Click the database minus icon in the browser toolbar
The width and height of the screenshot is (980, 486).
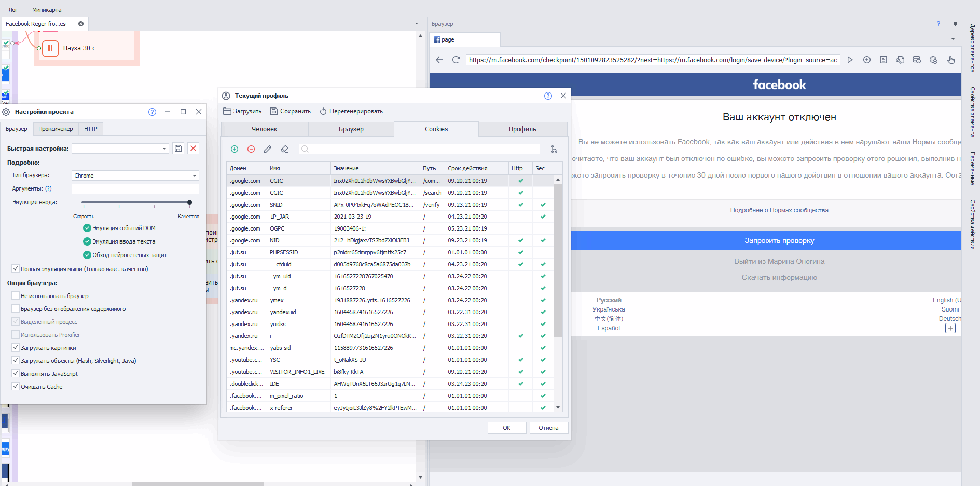click(x=917, y=60)
